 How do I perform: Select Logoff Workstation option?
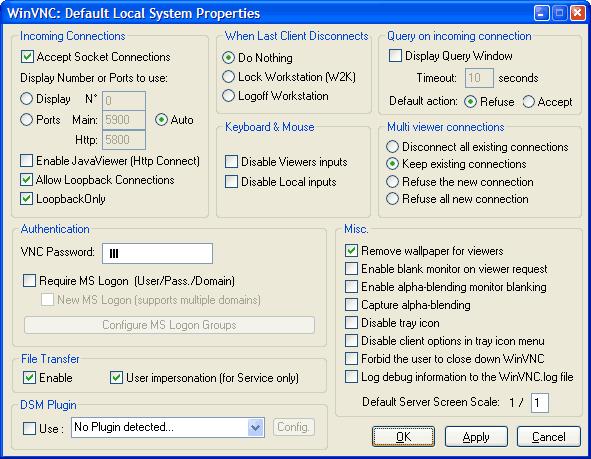(x=228, y=95)
